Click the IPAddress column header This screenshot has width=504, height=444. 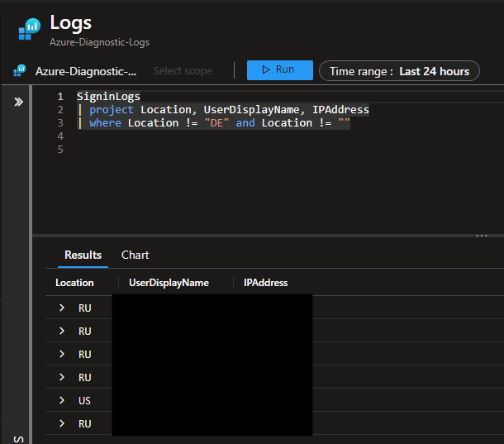(265, 283)
